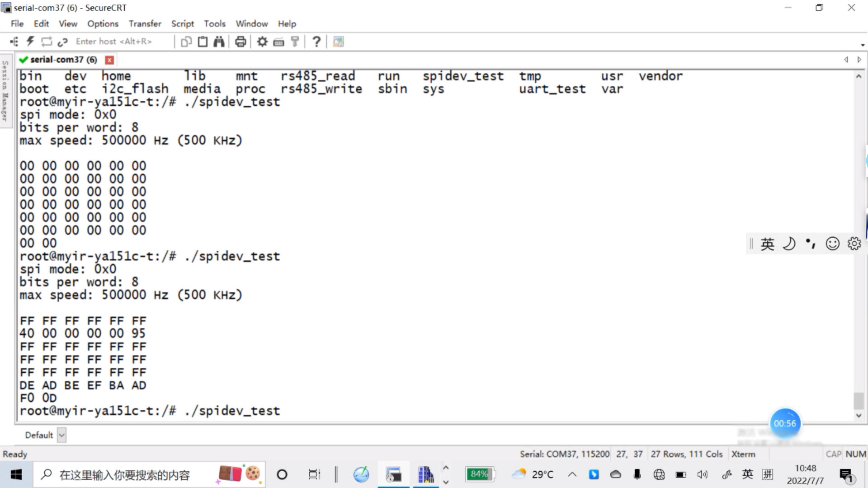
Task: Open the 10:48 clock and calendar
Action: [x=806, y=474]
